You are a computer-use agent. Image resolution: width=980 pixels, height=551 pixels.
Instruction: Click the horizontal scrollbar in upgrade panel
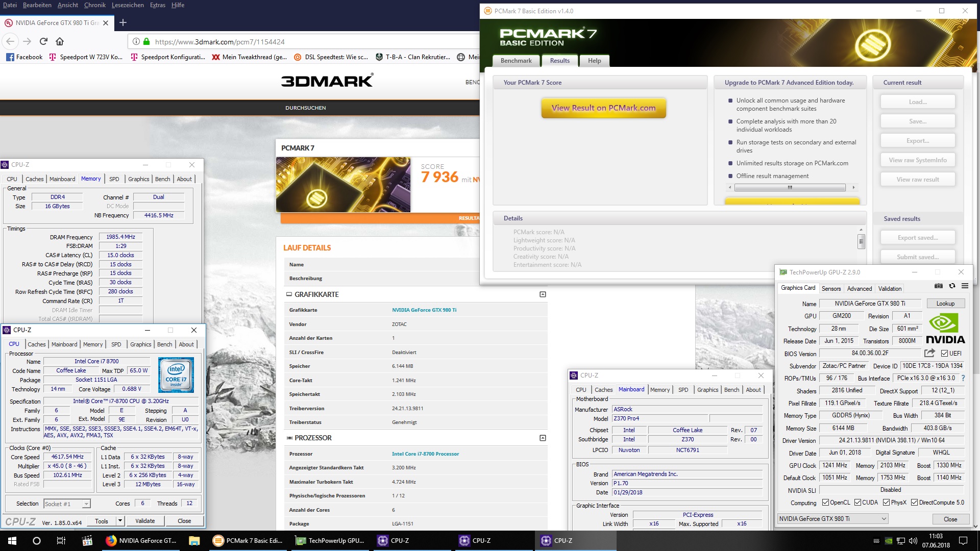pyautogui.click(x=790, y=187)
